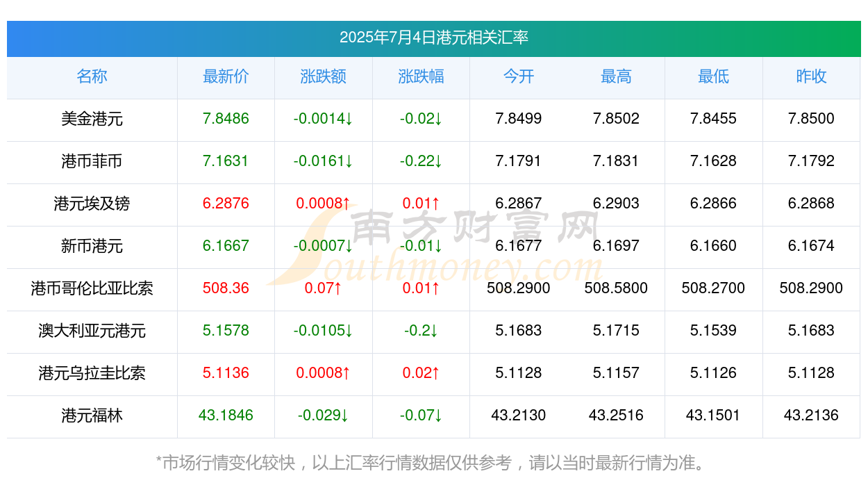The width and height of the screenshot is (868, 485).
Task: Click latest price 6.1667
Action: point(226,246)
